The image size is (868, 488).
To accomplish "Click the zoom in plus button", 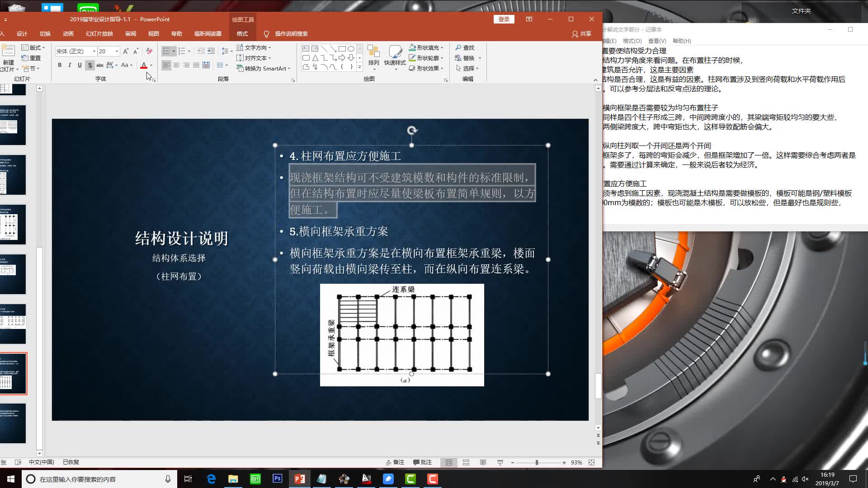I will [x=564, y=462].
